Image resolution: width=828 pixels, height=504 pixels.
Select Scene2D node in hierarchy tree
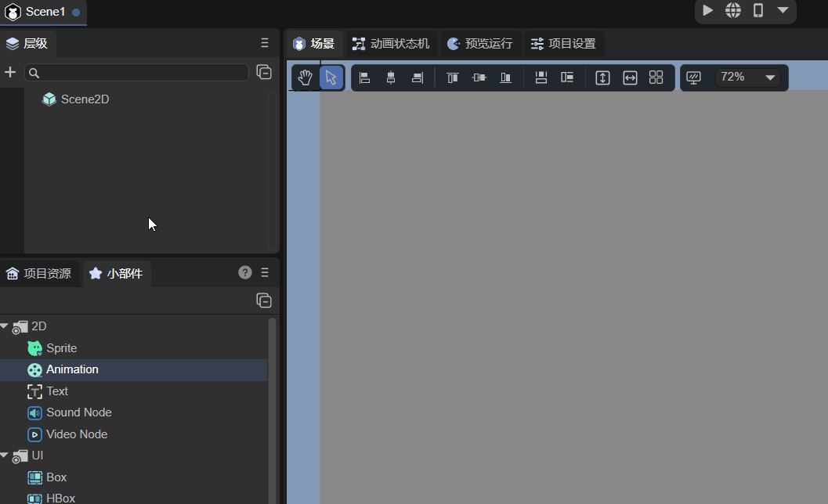tap(85, 99)
